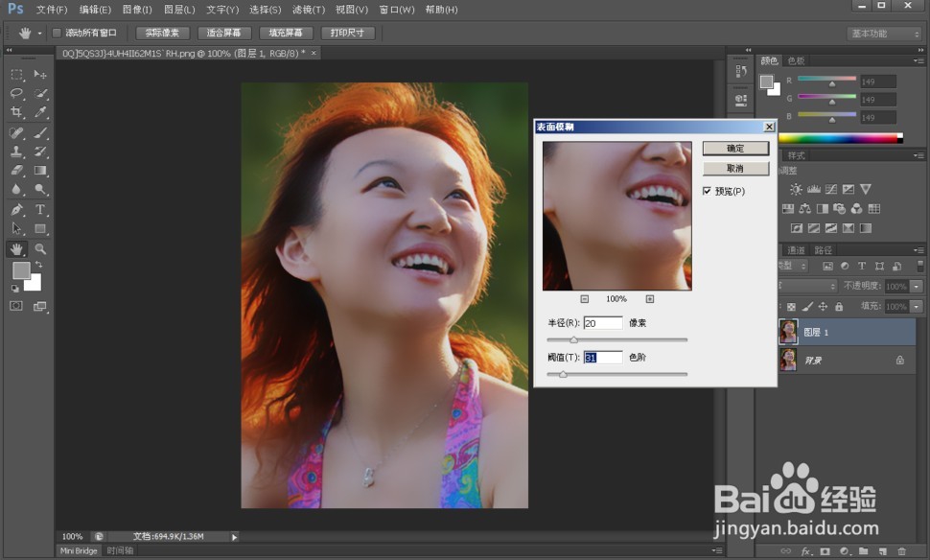Toggle type layer filter T icon

pos(862,267)
